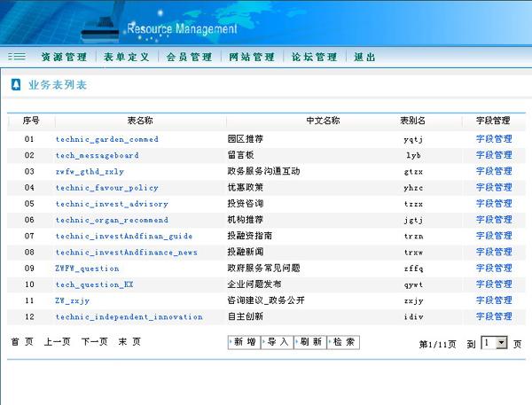532x405 pixels.
Task: Go to 下一页 next page
Action: [94, 342]
